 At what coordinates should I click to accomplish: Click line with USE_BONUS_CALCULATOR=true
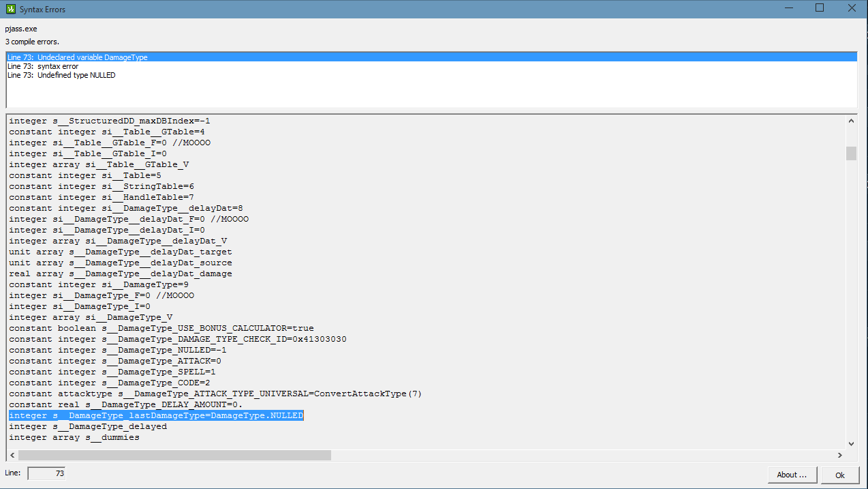pyautogui.click(x=161, y=328)
